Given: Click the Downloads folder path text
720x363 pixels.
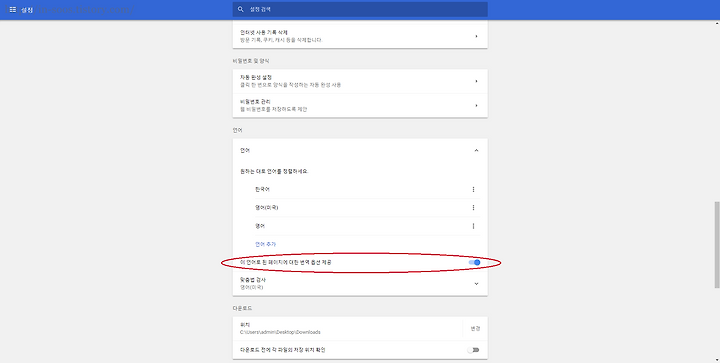Looking at the screenshot, I should [x=280, y=332].
